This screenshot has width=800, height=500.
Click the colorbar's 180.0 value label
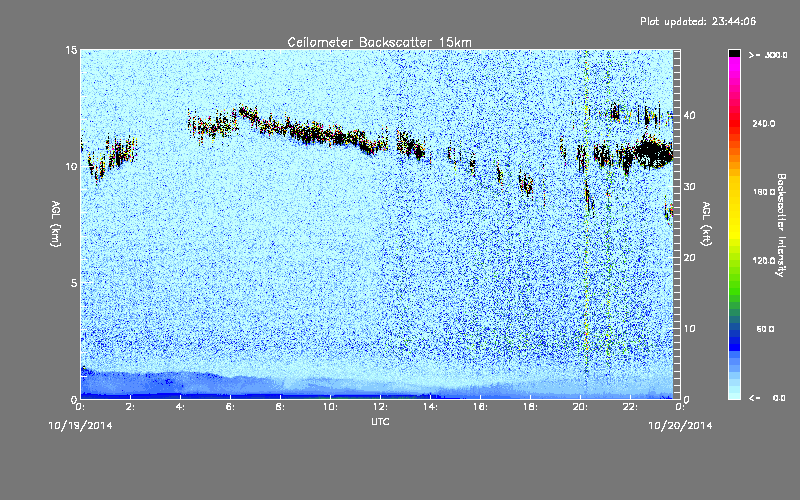(764, 192)
